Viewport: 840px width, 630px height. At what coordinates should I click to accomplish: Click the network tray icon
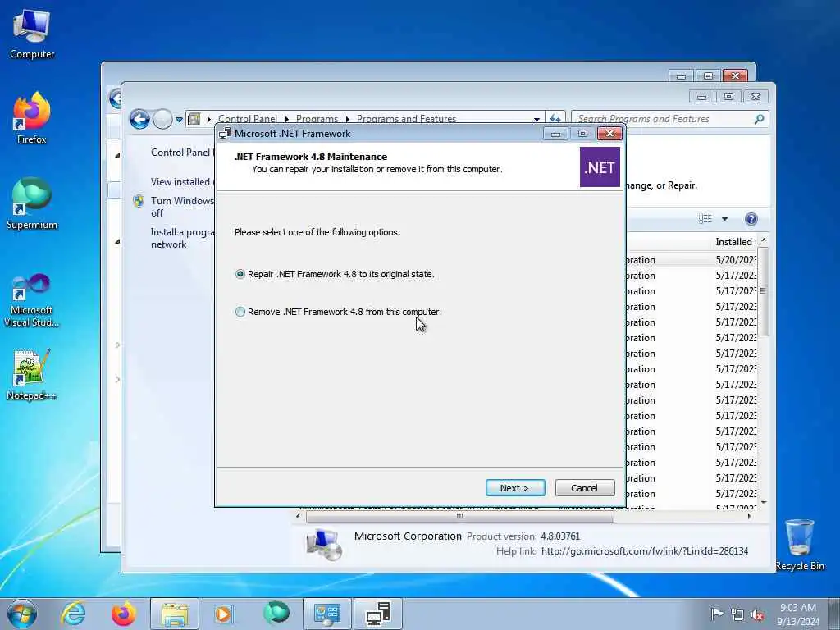coord(737,615)
